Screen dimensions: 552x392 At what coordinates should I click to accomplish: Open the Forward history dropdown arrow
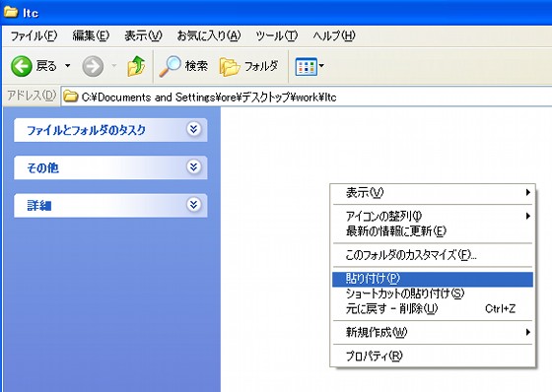(114, 66)
